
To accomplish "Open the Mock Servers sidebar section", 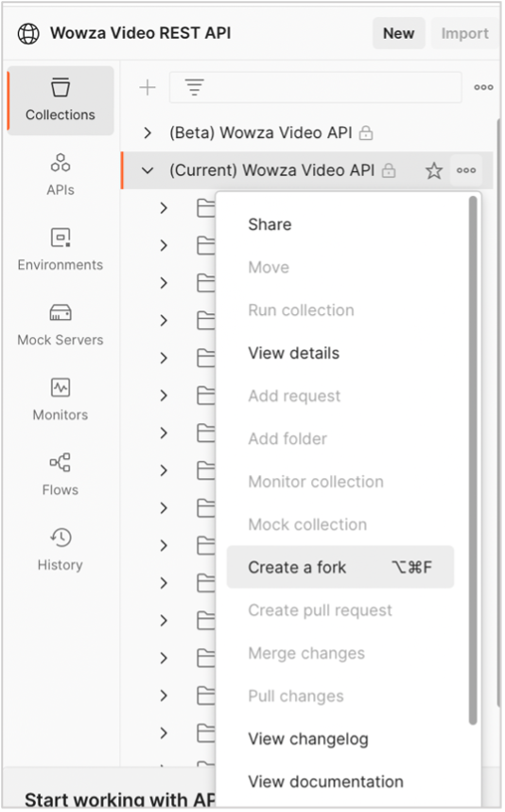I will [x=61, y=326].
